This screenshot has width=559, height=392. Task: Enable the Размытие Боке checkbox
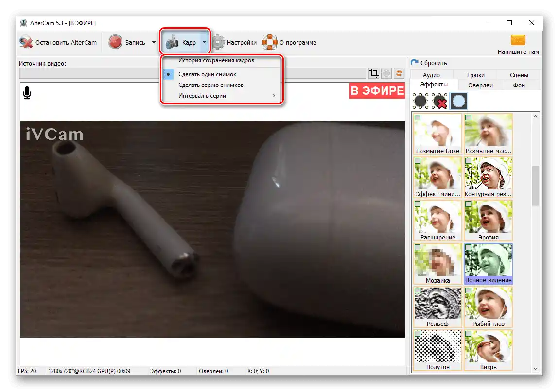click(x=418, y=118)
